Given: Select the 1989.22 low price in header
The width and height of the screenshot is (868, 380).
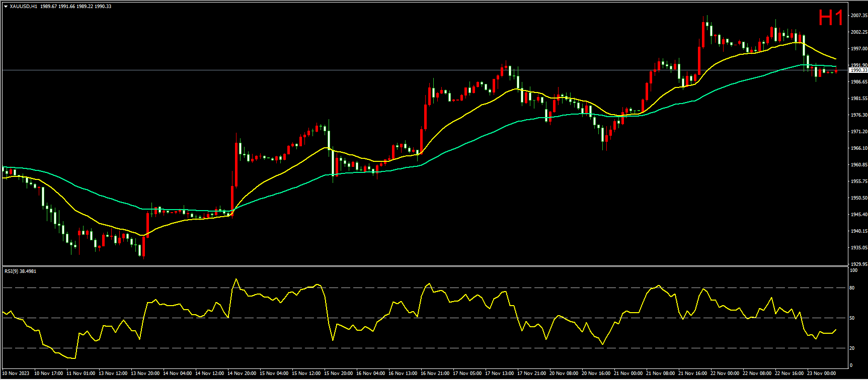Looking at the screenshot, I should pos(85,7).
